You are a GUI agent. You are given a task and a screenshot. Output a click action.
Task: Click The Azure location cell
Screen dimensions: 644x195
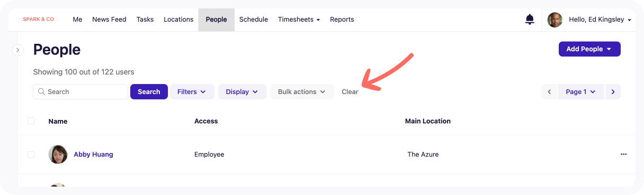click(423, 154)
